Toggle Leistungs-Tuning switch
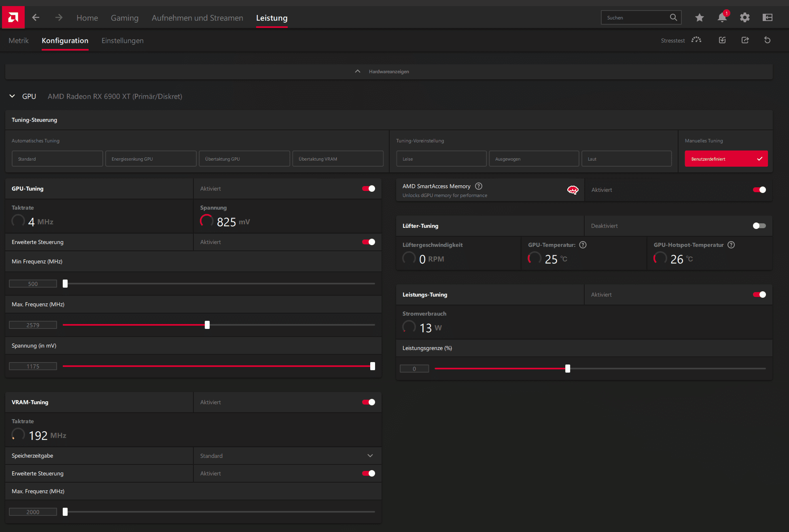Screen dimensions: 789x532 759,295
